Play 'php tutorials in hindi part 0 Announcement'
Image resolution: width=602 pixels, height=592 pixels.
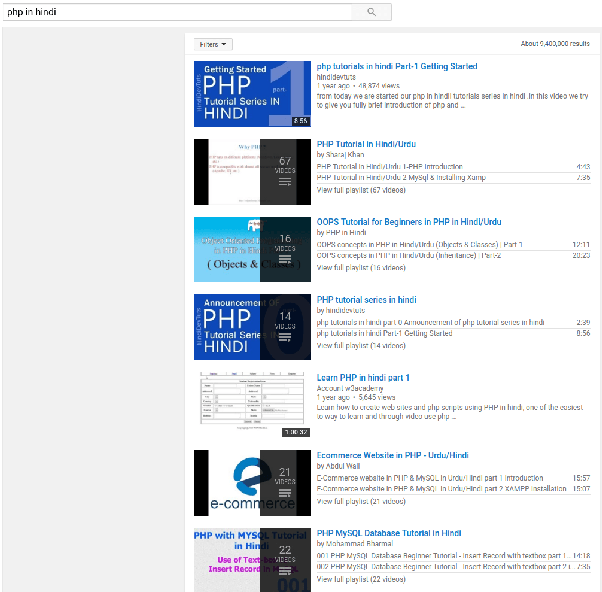[430, 322]
